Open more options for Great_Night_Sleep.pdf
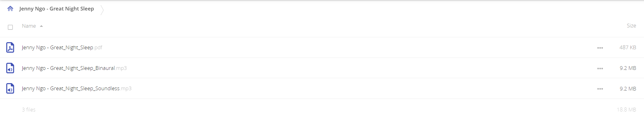Viewport: 644px width, 133px height. [600, 48]
